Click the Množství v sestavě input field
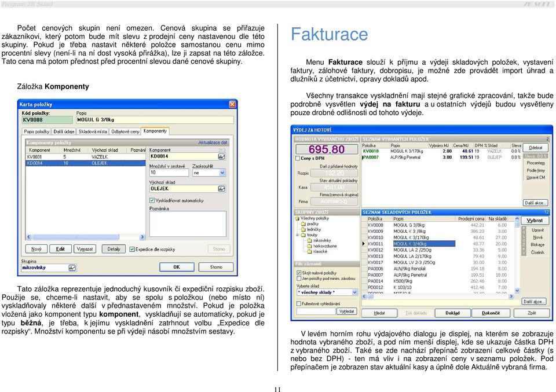 tap(169, 173)
